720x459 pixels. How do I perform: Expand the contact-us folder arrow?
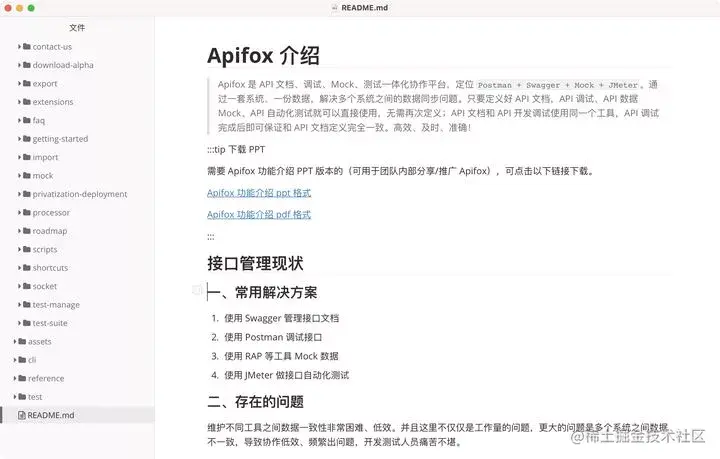point(19,47)
